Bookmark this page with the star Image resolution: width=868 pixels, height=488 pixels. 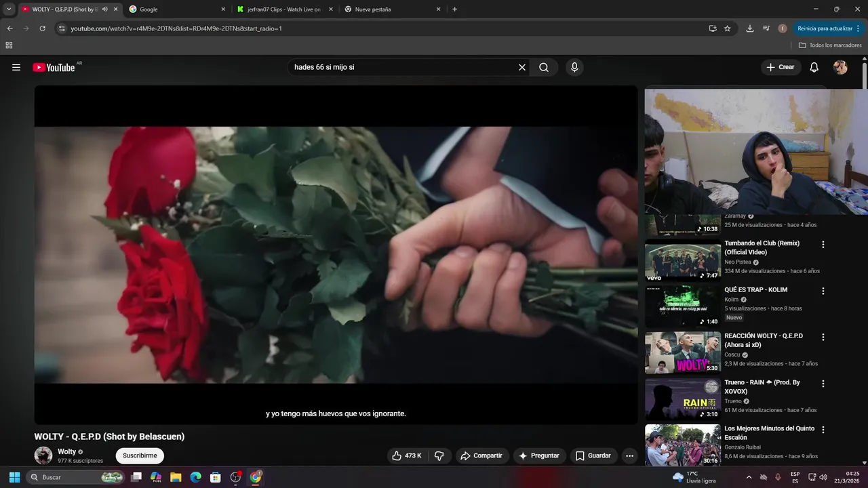(728, 28)
